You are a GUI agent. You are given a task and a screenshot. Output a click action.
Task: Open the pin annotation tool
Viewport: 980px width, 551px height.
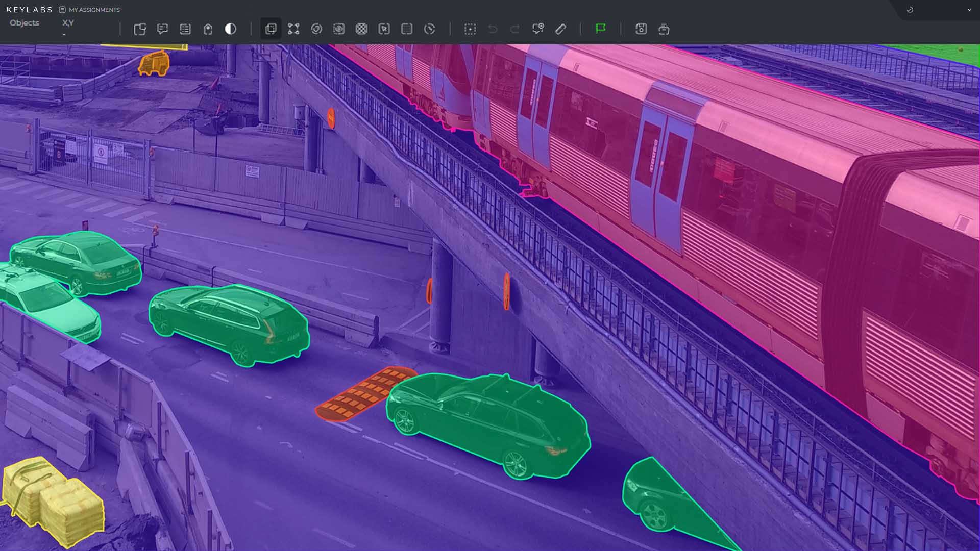pos(538,29)
